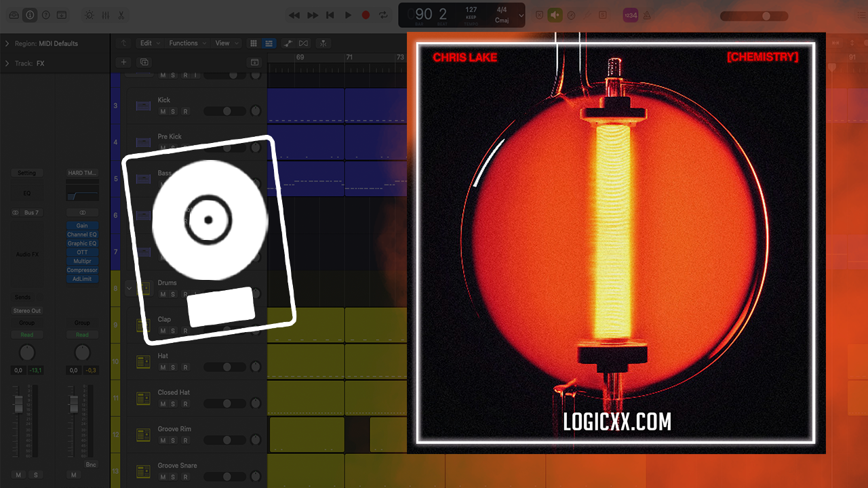The image size is (868, 488).
Task: Click the red Record button
Action: [x=366, y=15]
